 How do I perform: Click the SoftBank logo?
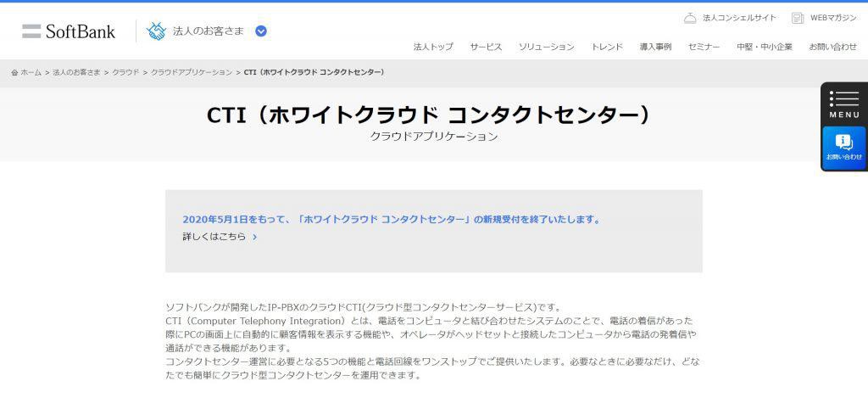pos(69,31)
